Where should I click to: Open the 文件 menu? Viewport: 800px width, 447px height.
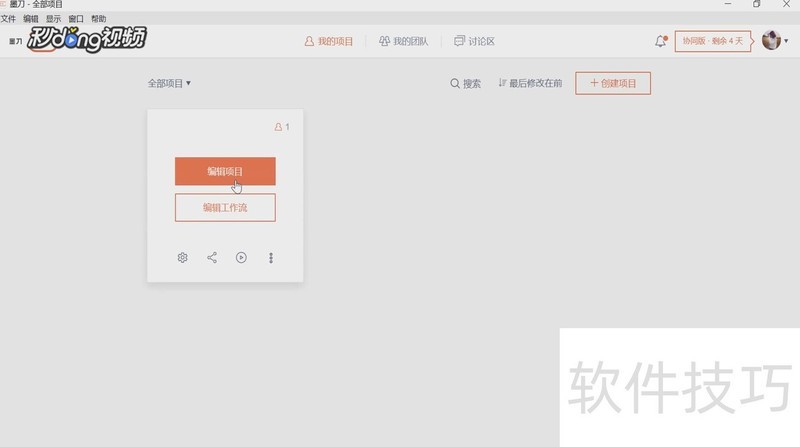(8, 19)
